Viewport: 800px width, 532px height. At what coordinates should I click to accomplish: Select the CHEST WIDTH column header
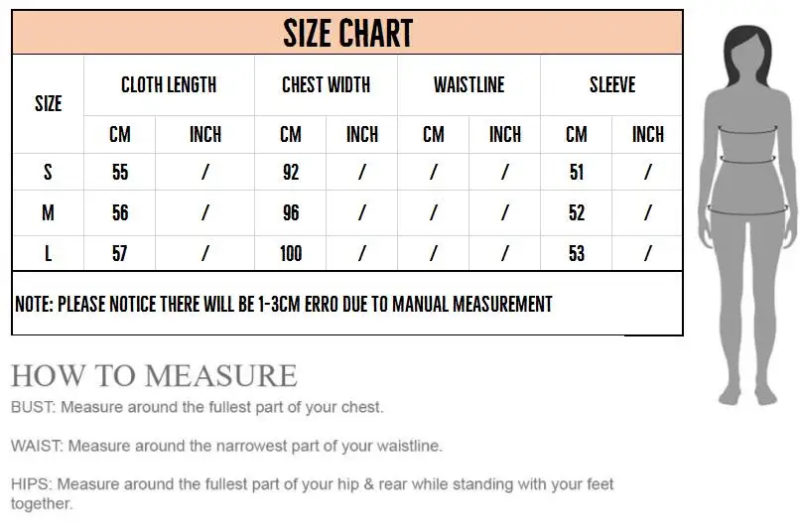(x=326, y=84)
